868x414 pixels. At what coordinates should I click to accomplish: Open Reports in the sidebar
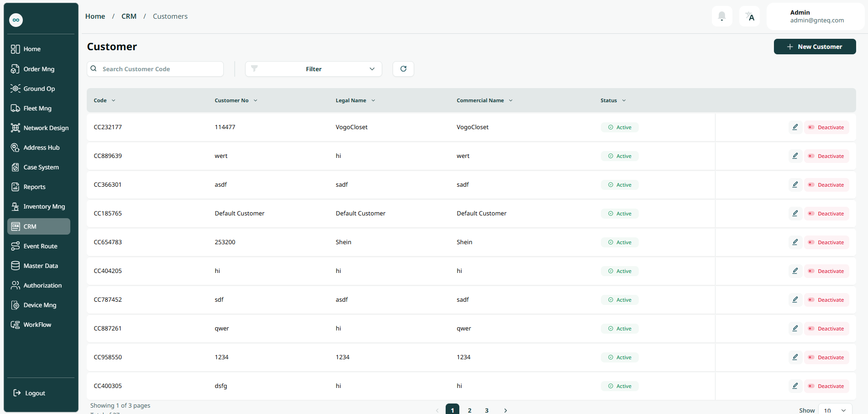tap(39, 187)
